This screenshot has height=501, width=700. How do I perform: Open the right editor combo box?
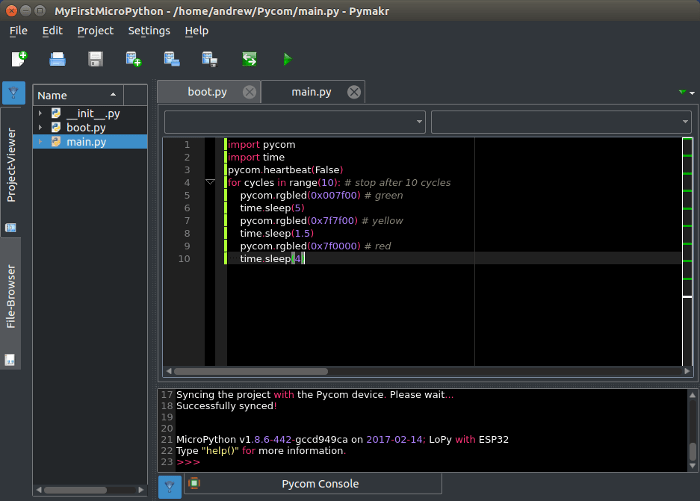tap(560, 122)
